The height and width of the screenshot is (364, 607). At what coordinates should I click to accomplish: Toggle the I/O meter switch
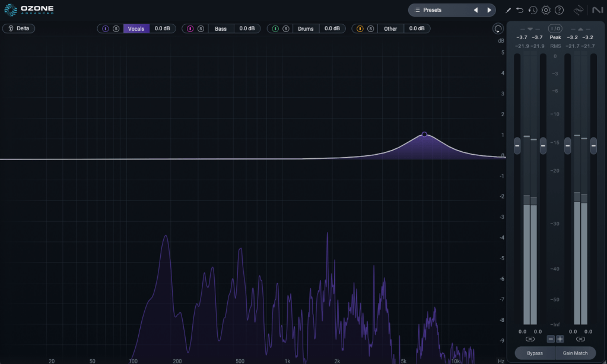(555, 28)
